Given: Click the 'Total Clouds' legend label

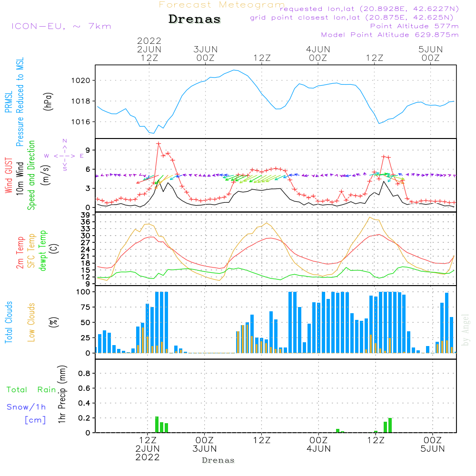Looking at the screenshot, I should (9, 322).
